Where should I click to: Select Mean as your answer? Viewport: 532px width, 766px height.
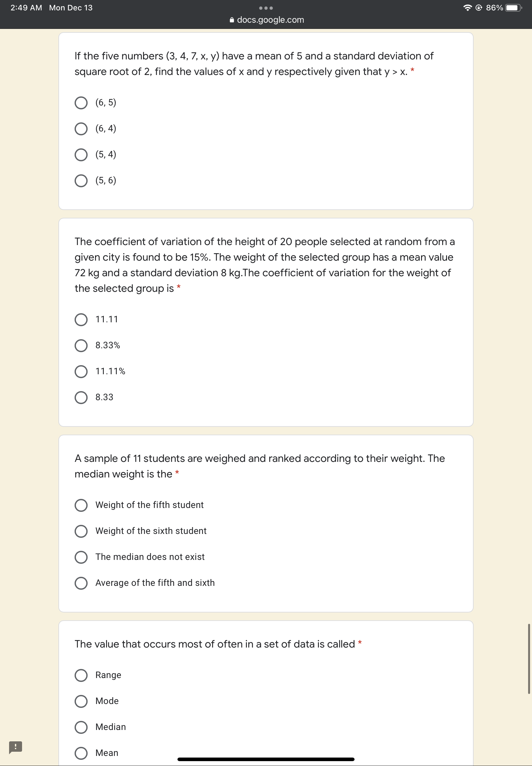[x=81, y=753]
